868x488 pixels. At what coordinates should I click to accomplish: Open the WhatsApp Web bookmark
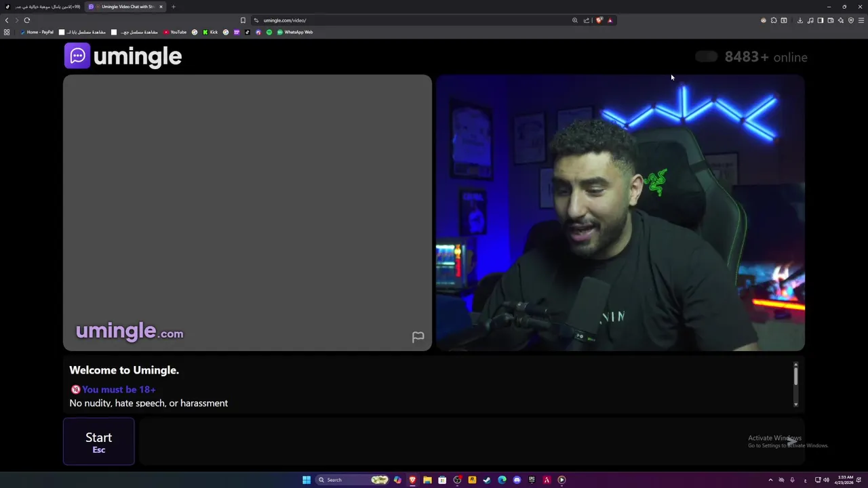point(295,32)
